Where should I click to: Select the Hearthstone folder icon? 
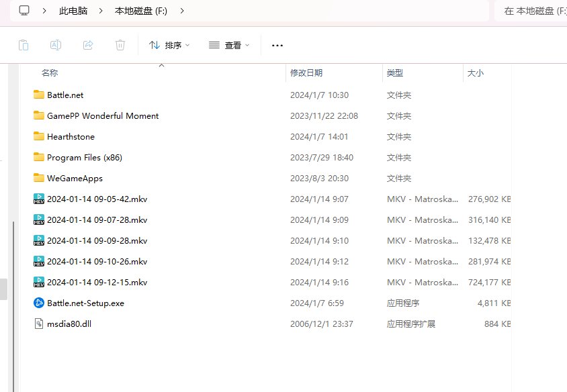pos(39,136)
